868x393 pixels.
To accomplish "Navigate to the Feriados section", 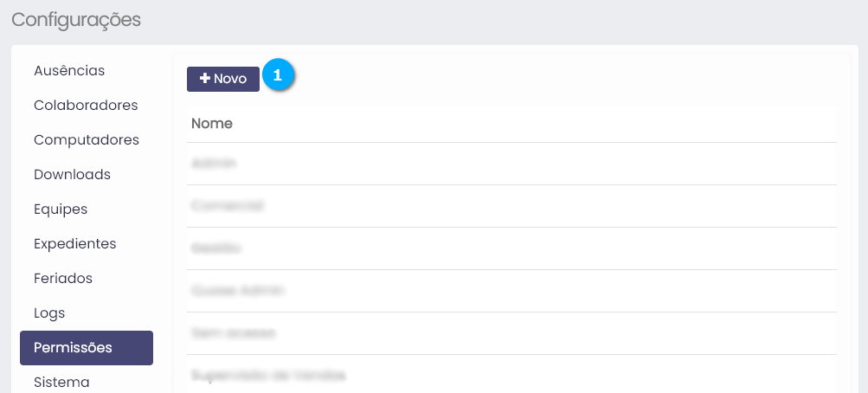I will point(63,278).
